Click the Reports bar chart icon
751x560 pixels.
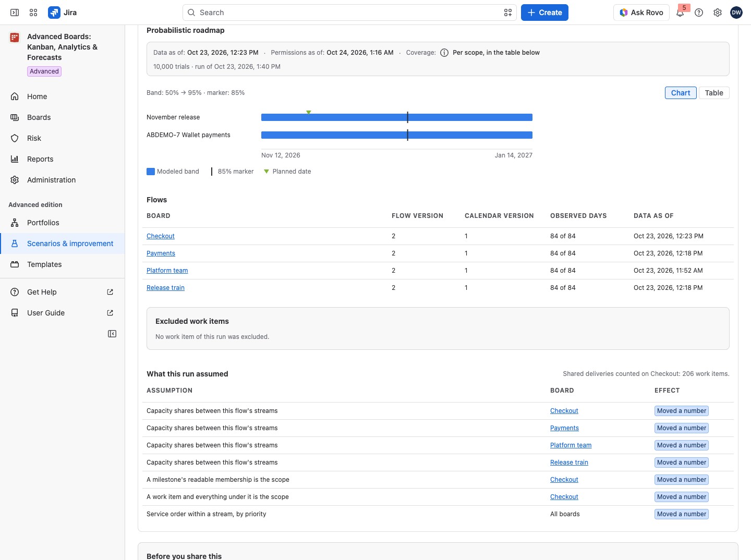point(15,159)
